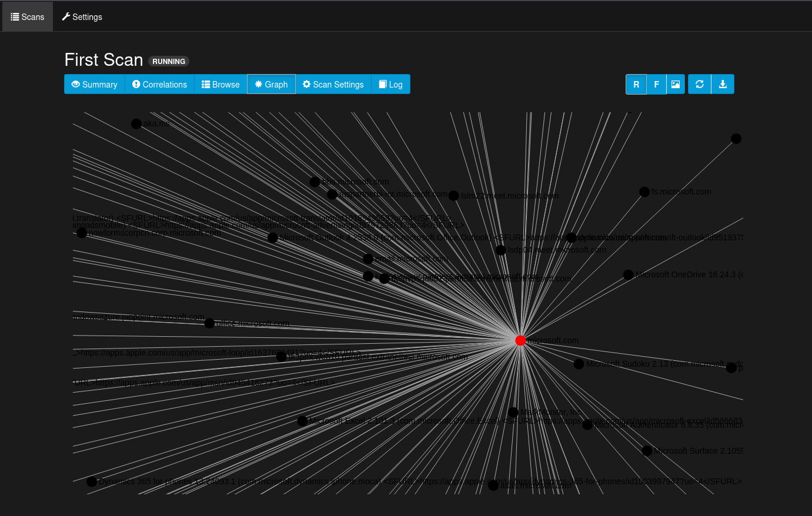Toggle the F layout mode button
The width and height of the screenshot is (812, 516).
(656, 84)
